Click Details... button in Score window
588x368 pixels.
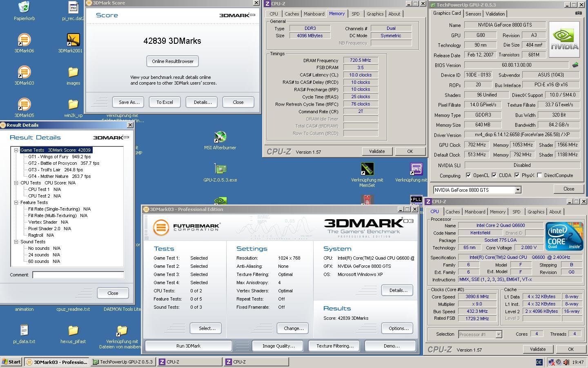coord(203,102)
